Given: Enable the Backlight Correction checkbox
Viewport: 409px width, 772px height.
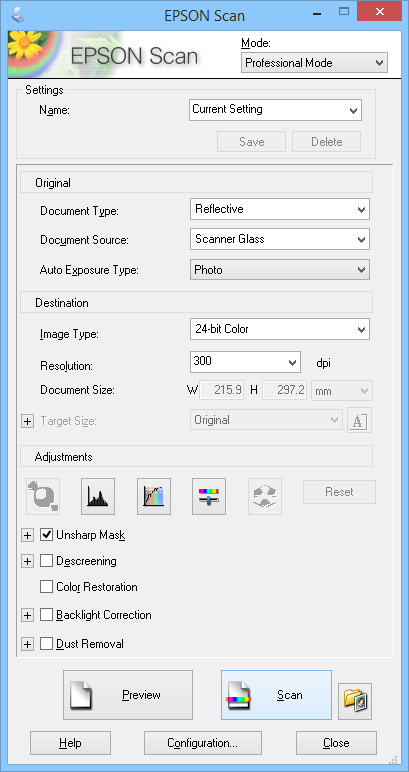Looking at the screenshot, I should pos(47,615).
